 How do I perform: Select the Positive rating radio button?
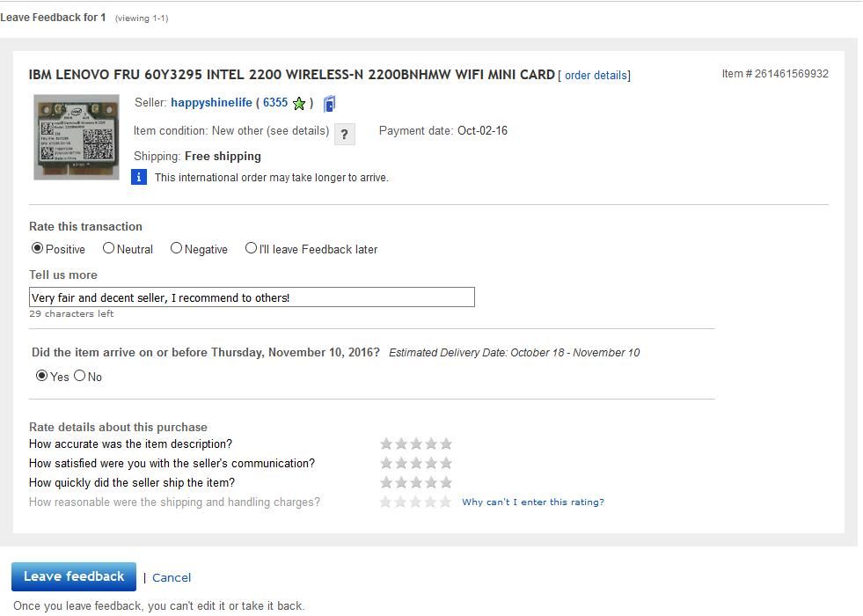[x=37, y=249]
